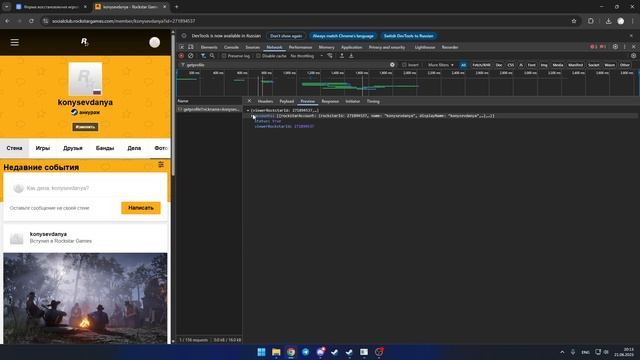The height and width of the screenshot is (360, 640).
Task: Filter requests by CSS type
Action: click(511, 65)
